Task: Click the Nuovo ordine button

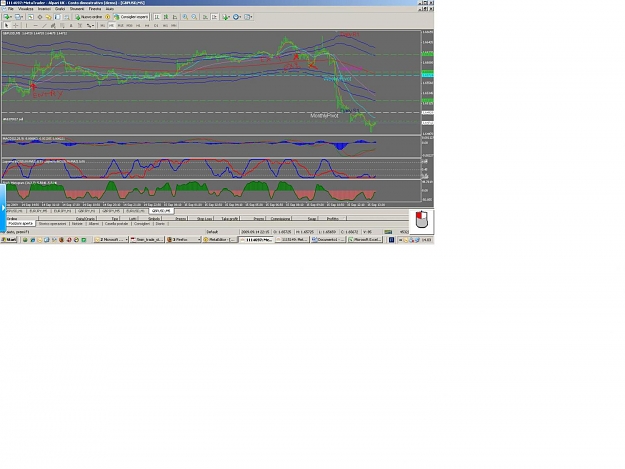Action: tap(88, 17)
